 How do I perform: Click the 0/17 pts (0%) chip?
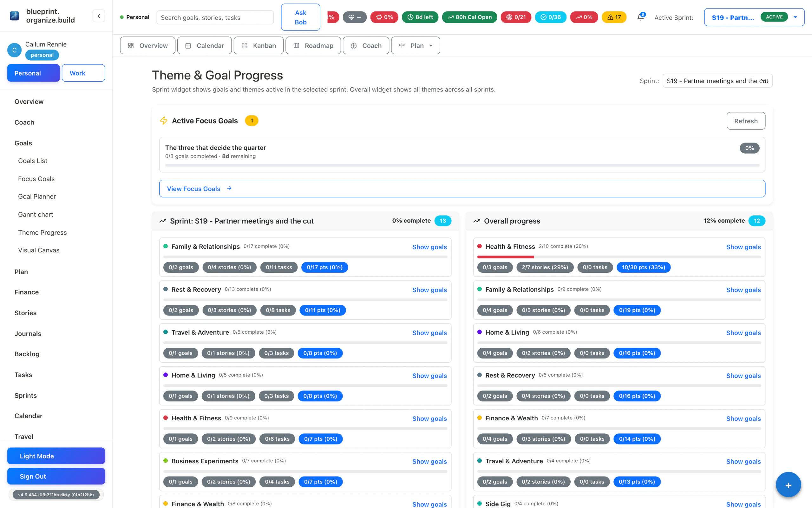[324, 267]
